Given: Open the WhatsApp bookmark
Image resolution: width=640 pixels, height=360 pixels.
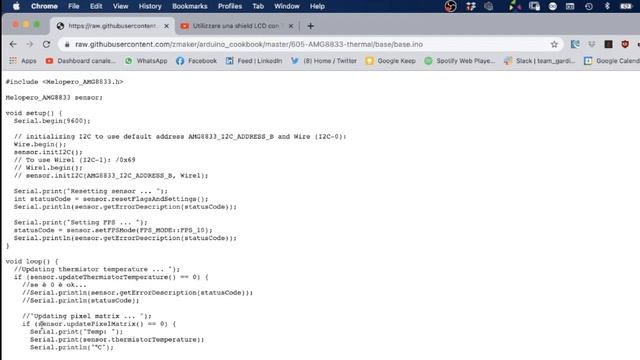Looking at the screenshot, I should point(146,61).
